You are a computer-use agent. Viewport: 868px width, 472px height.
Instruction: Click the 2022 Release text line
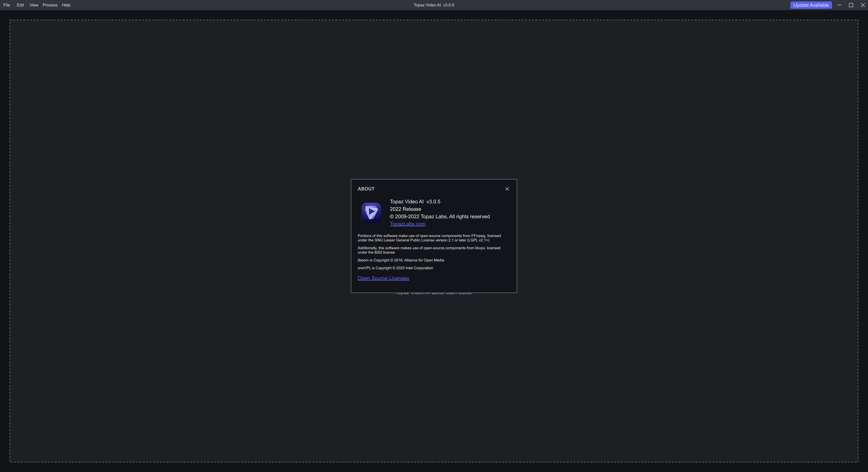click(x=405, y=209)
